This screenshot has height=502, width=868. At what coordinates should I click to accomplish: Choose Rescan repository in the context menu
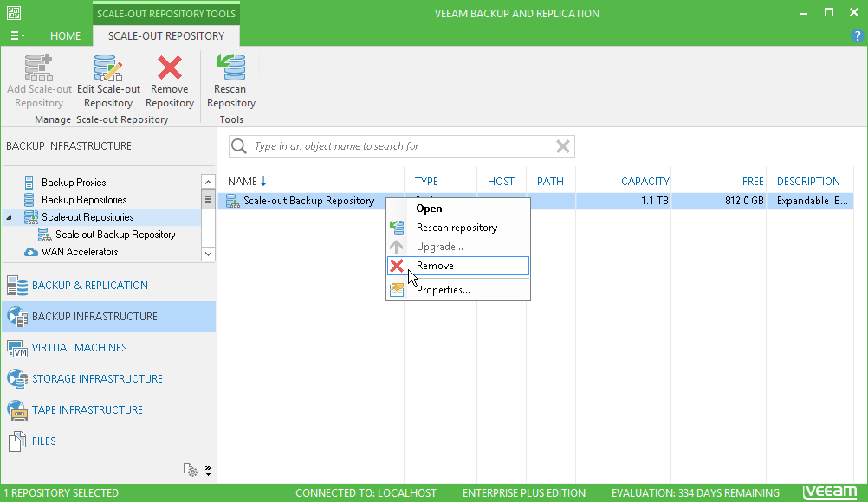click(457, 228)
